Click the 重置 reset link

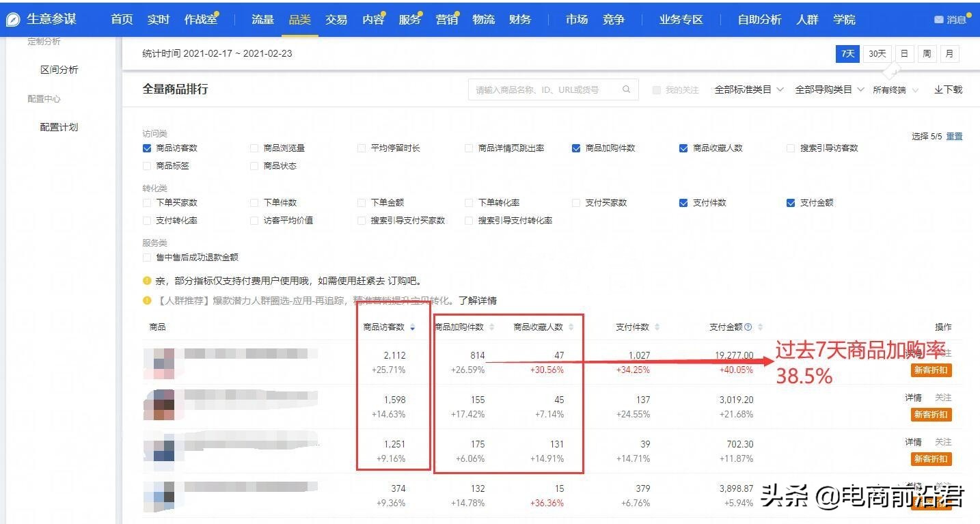tap(954, 136)
